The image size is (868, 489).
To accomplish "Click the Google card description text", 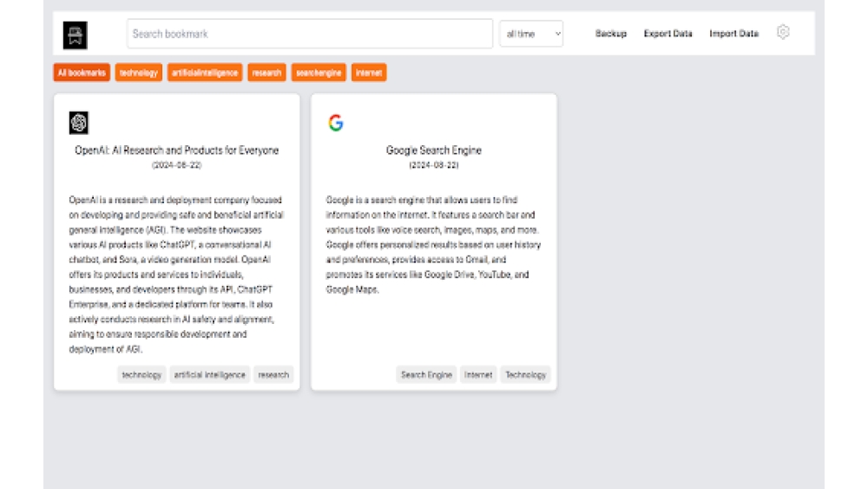I will 433,244.
